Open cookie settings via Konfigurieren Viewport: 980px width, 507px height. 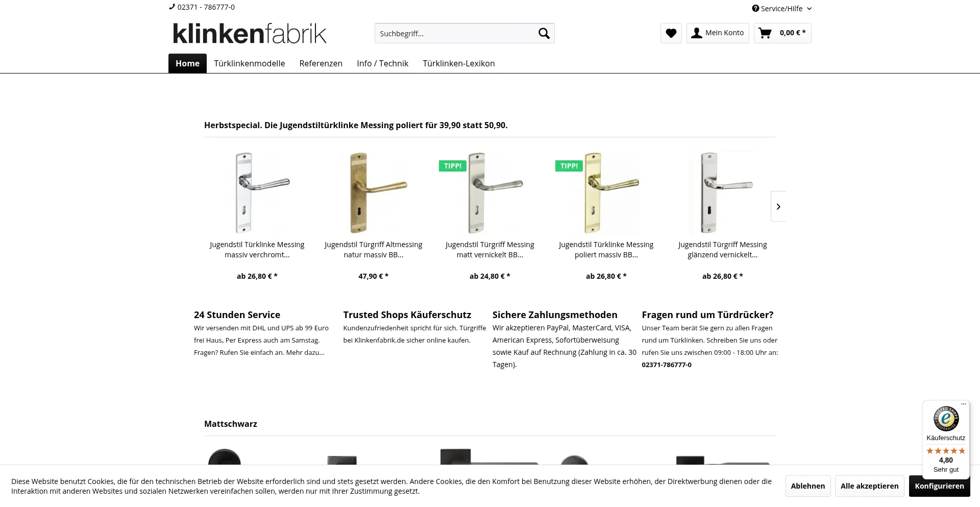point(939,486)
